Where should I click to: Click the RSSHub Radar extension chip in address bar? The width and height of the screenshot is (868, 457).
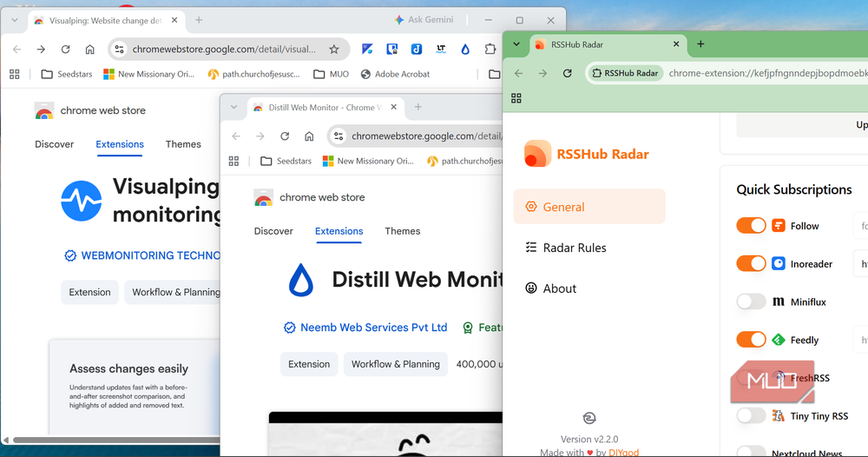(x=626, y=73)
